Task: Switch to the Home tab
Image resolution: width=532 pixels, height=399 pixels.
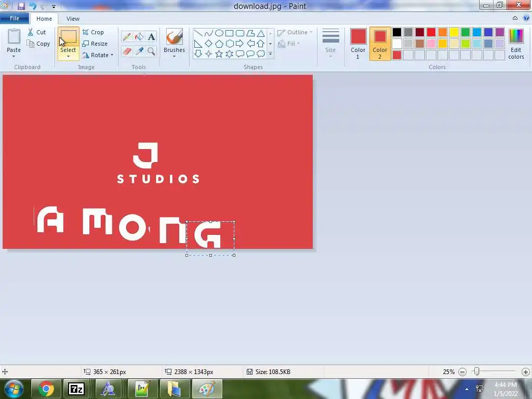Action: click(44, 19)
